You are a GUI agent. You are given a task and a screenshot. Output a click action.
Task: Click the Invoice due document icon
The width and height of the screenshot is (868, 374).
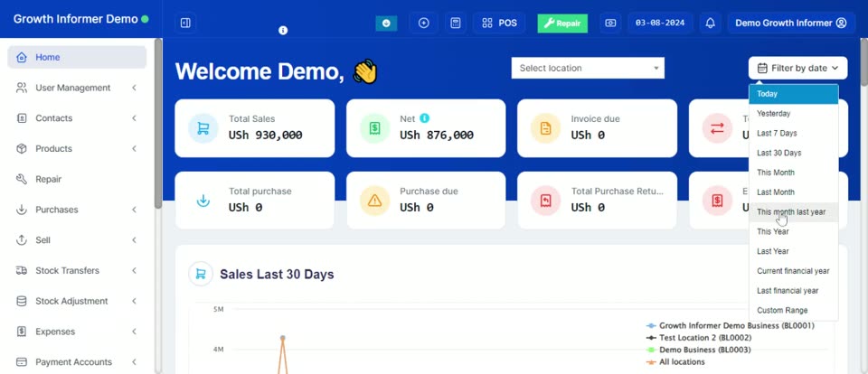coord(545,128)
